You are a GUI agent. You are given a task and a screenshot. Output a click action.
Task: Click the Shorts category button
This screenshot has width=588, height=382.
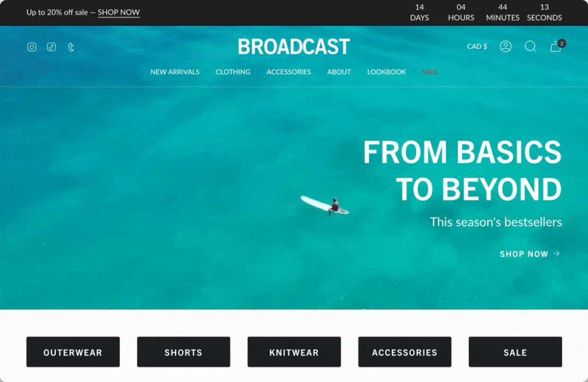pyautogui.click(x=184, y=352)
